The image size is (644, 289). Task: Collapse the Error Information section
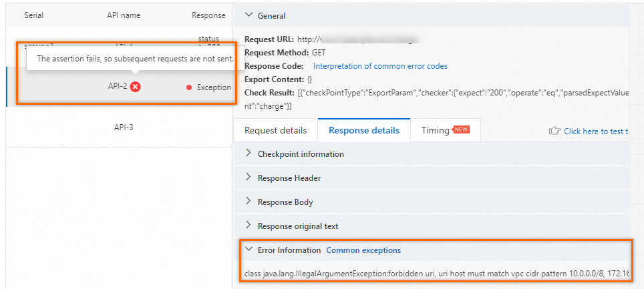(x=249, y=250)
